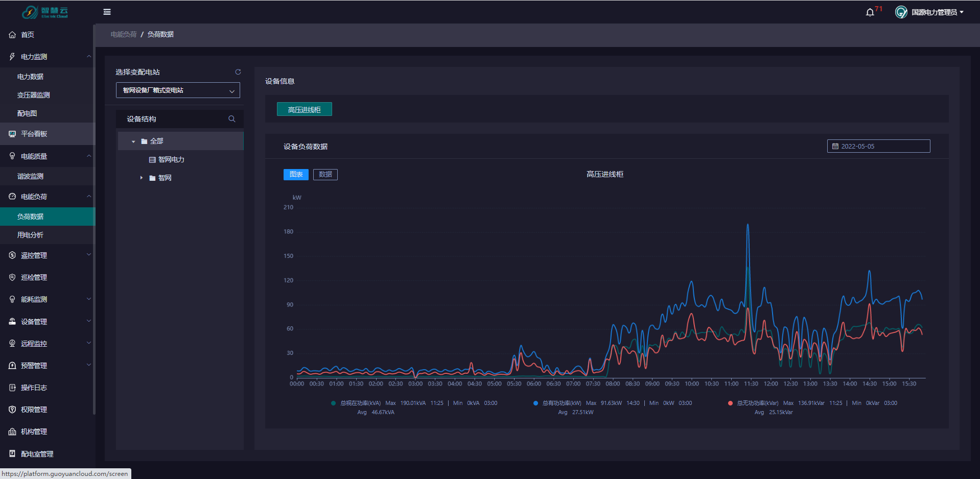
Task: Click the 2022-05-05 date input
Action: tap(879, 147)
